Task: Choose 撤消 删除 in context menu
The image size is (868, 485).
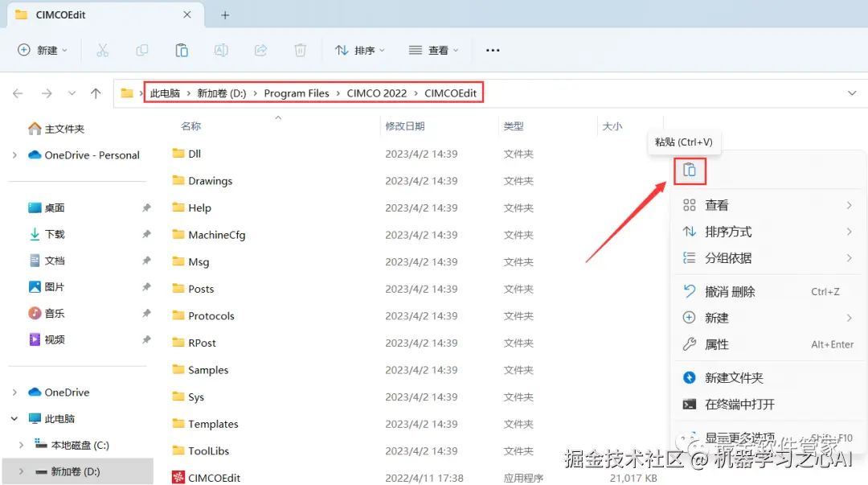Action: tap(768, 291)
